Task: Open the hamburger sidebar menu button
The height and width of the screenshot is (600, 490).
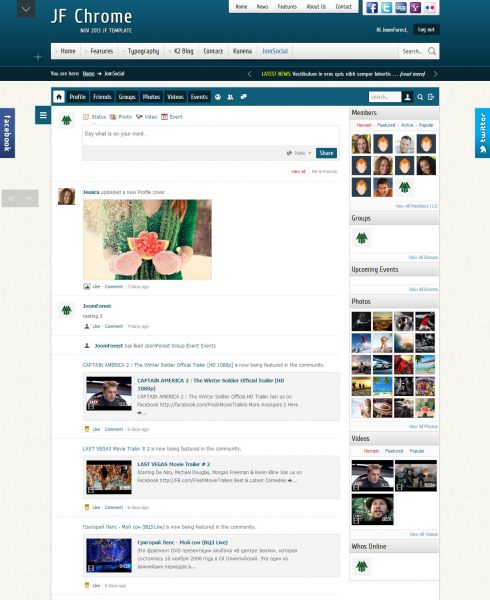Action: click(43, 115)
